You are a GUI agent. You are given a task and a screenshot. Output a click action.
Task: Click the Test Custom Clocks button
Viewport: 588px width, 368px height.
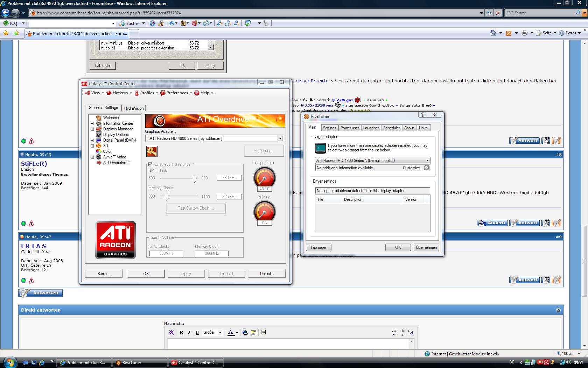196,208
